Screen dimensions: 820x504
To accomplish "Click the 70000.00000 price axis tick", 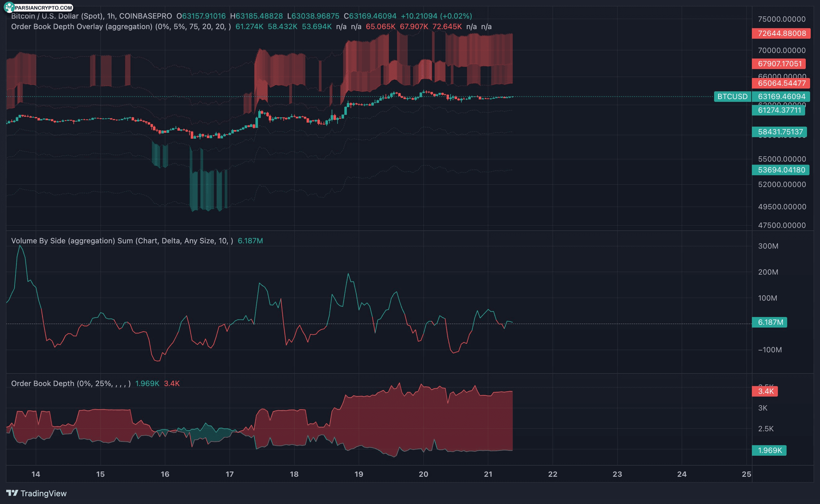I will coord(782,50).
